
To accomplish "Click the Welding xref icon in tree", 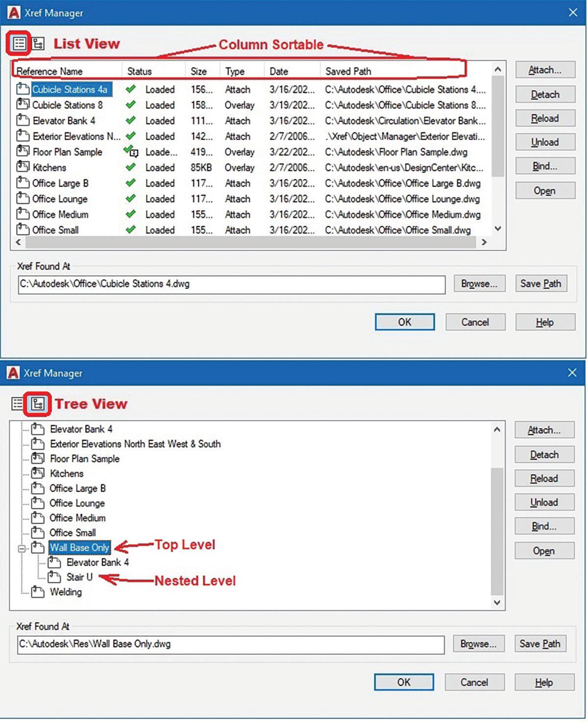I will pyautogui.click(x=38, y=592).
